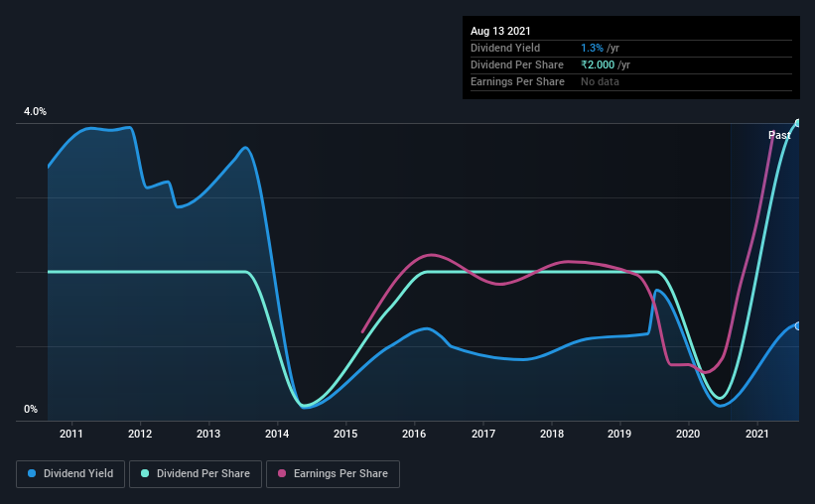815x504 pixels.
Task: Select the 2016 year label on axis
Action: [414, 434]
